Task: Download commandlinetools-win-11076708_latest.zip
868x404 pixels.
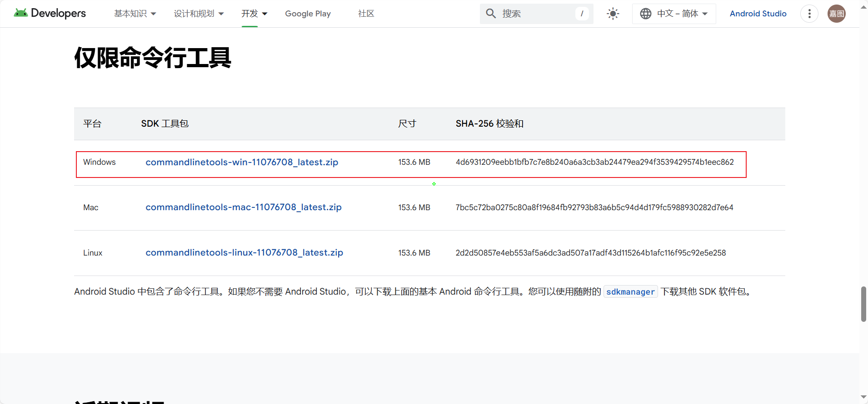Action: click(242, 162)
